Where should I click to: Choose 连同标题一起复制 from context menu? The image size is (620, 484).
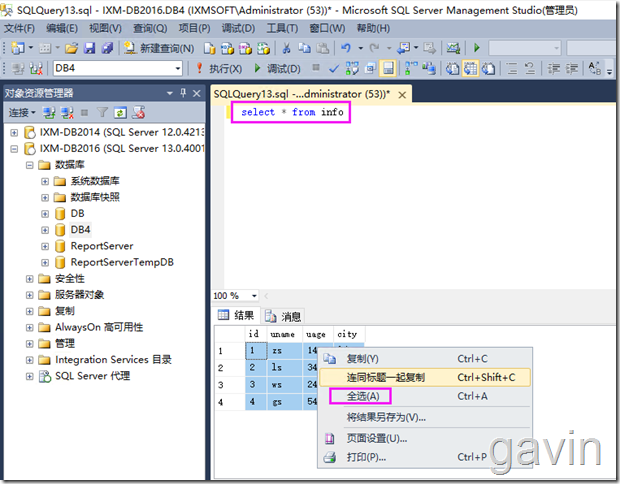[425, 377]
